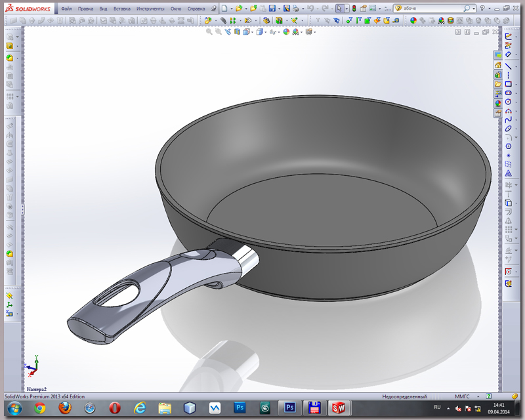The image size is (525, 420).
Task: Select the Spline sketch tool
Action: tap(508, 119)
